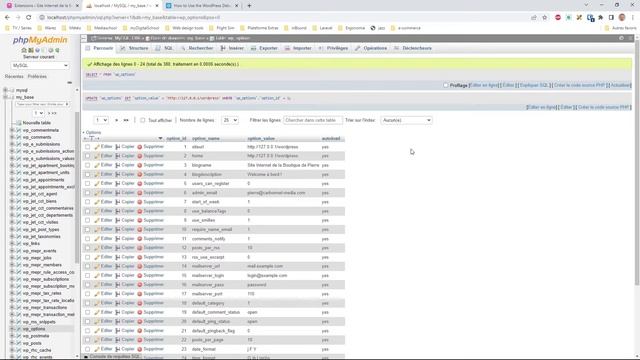640x360 pixels.
Task: Open the Serveur courant MySQL dropdown
Action: pyautogui.click(x=40, y=66)
